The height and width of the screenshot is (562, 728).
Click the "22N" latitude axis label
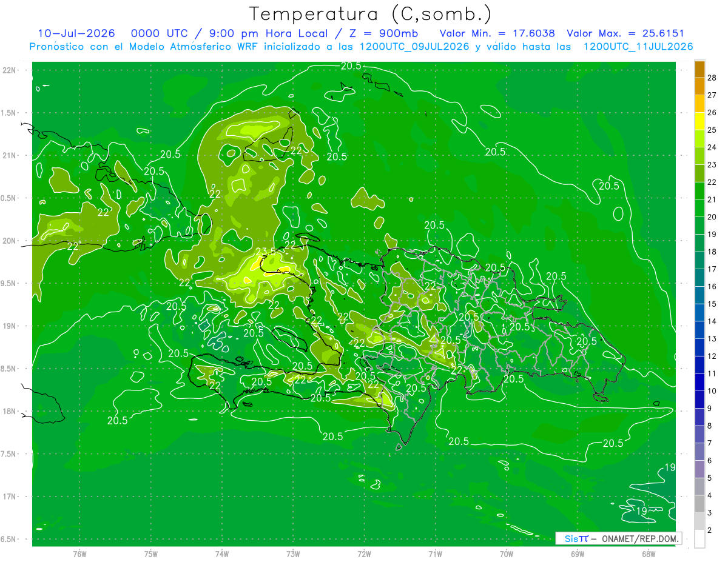pos(9,70)
